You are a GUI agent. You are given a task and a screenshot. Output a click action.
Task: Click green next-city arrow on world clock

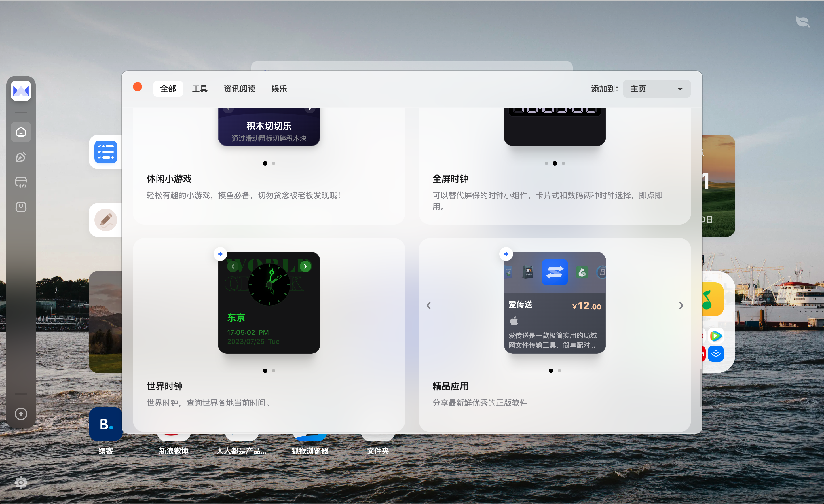(305, 266)
